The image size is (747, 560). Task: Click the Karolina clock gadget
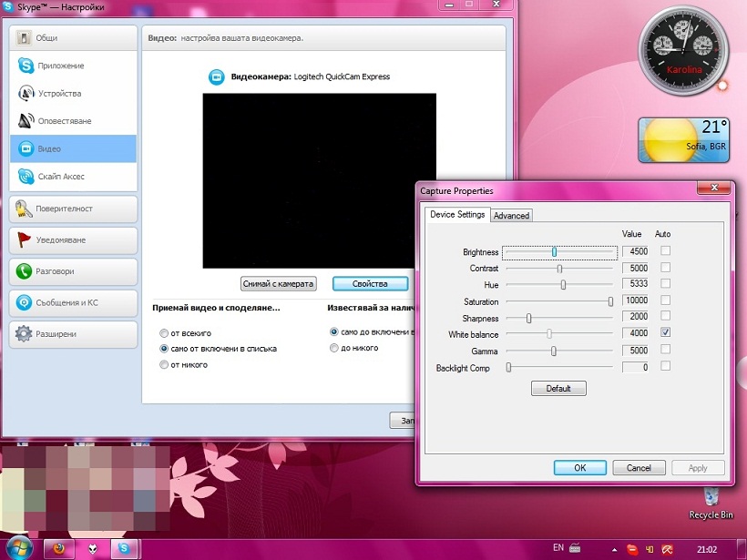[x=683, y=50]
